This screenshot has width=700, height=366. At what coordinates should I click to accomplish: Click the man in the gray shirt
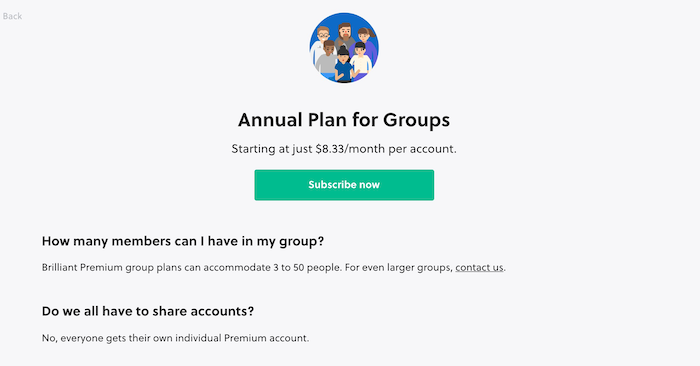(x=327, y=58)
